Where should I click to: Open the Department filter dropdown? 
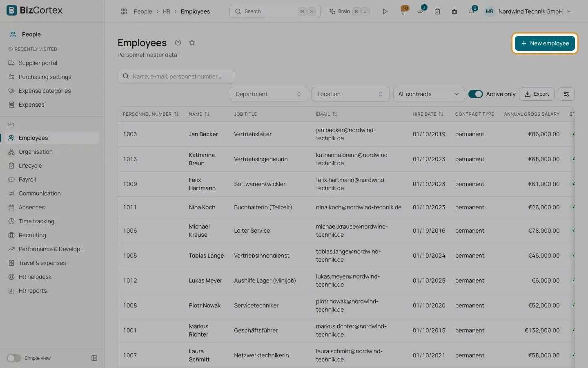point(269,94)
